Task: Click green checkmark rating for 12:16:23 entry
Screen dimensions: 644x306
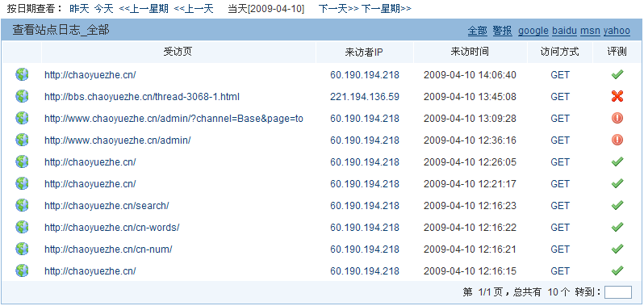Action: [x=617, y=205]
